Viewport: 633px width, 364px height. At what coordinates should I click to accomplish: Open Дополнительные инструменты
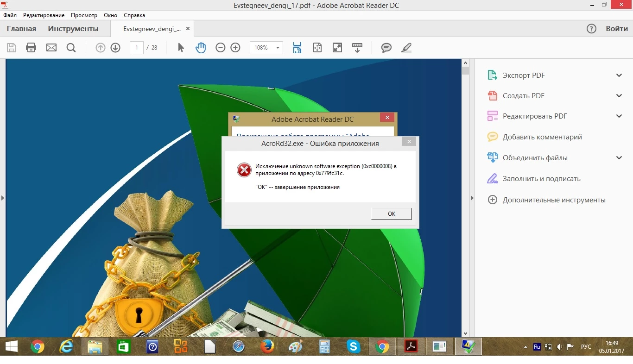554,200
